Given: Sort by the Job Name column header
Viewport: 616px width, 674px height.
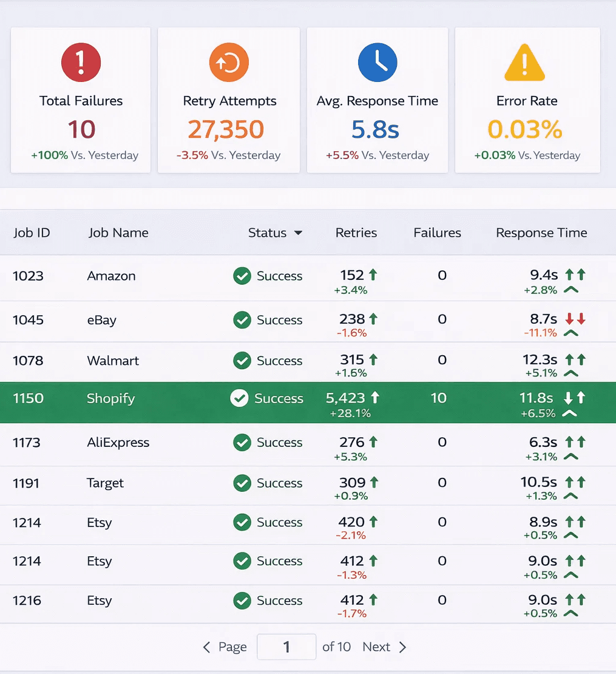Looking at the screenshot, I should pyautogui.click(x=118, y=233).
